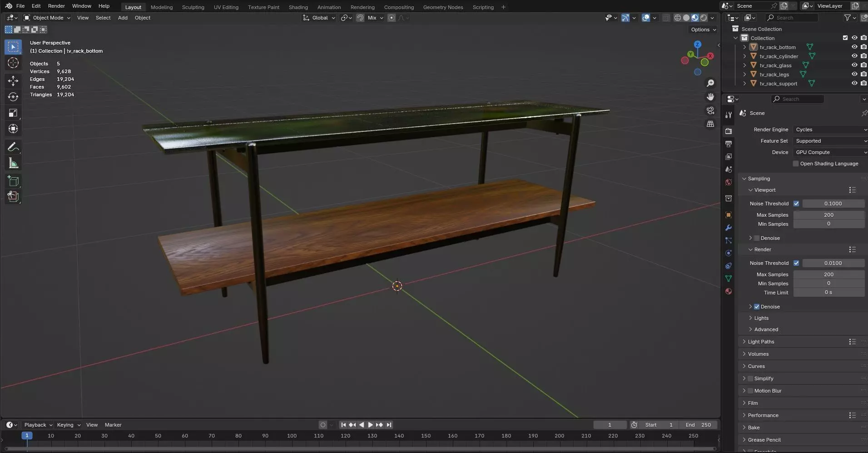Image resolution: width=868 pixels, height=453 pixels.
Task: Toggle the camera view icon
Action: click(x=710, y=110)
